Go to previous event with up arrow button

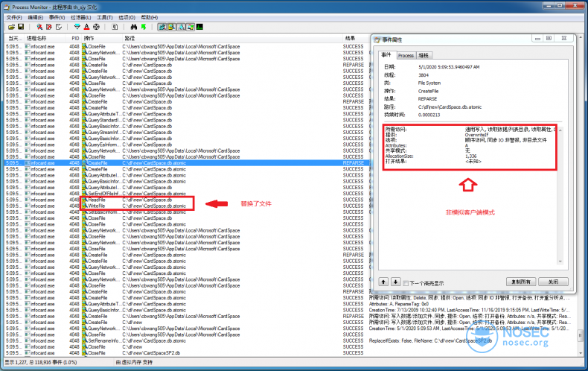[383, 282]
